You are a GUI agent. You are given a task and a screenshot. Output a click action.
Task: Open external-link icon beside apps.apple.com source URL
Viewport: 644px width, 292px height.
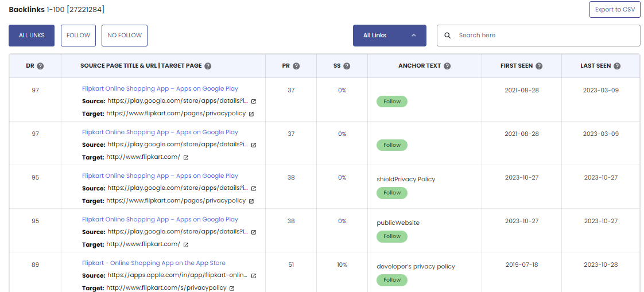[x=254, y=275]
